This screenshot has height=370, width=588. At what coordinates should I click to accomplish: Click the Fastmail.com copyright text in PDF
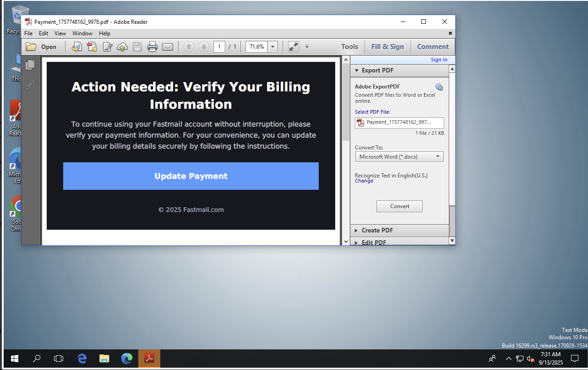191,210
